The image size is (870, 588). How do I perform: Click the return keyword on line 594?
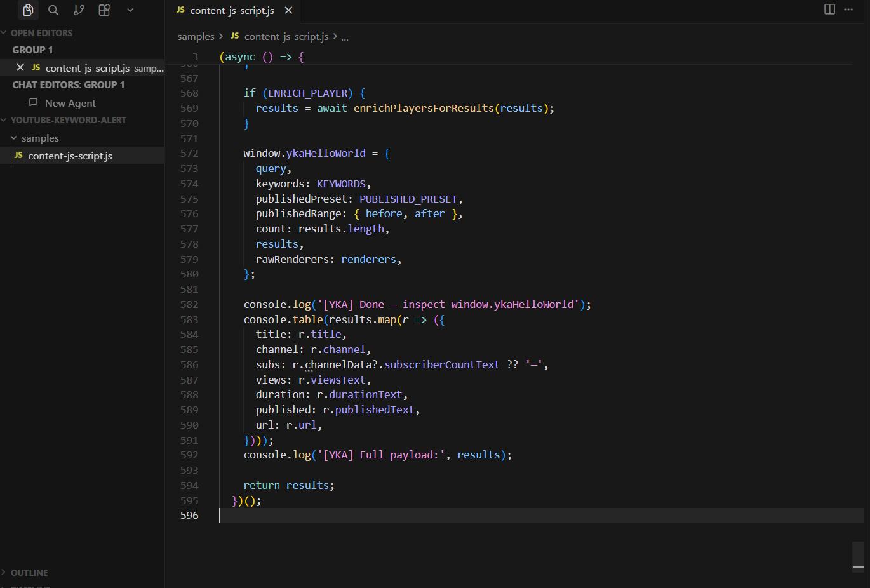tap(262, 485)
